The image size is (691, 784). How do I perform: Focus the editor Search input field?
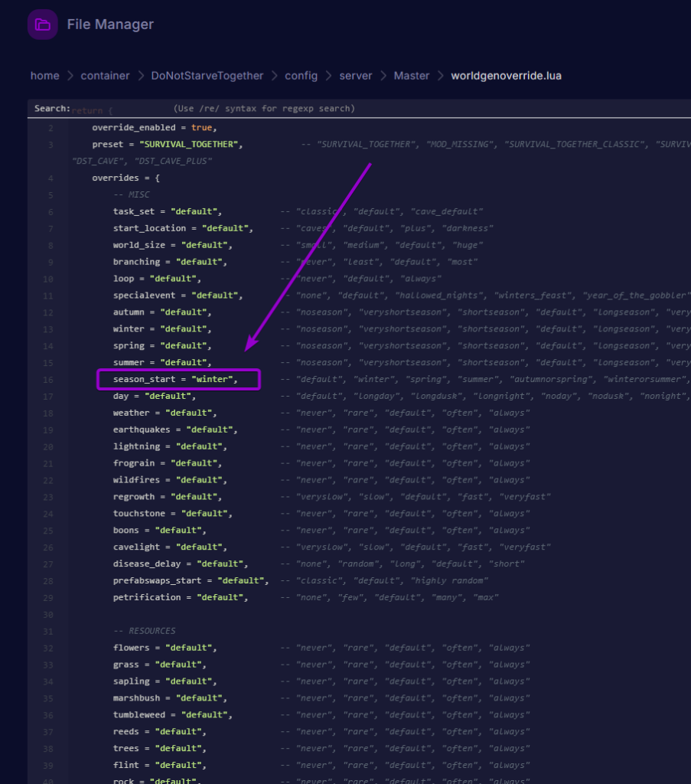pos(120,109)
